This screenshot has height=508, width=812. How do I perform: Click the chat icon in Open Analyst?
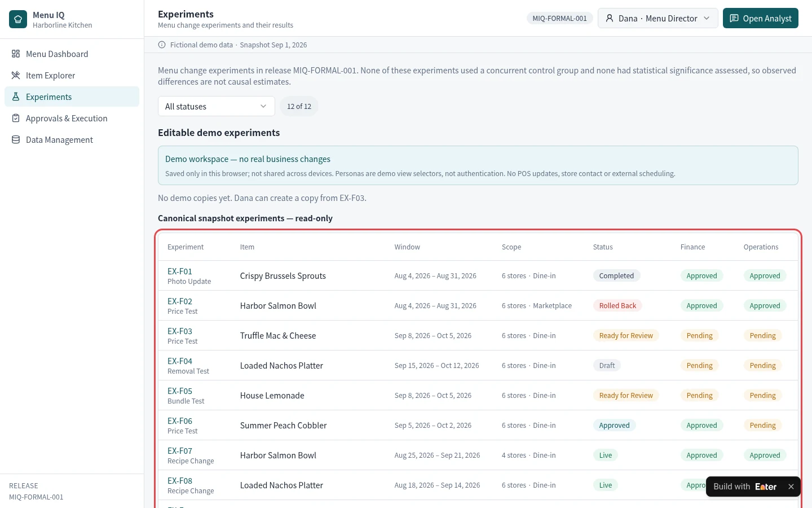coord(734,18)
